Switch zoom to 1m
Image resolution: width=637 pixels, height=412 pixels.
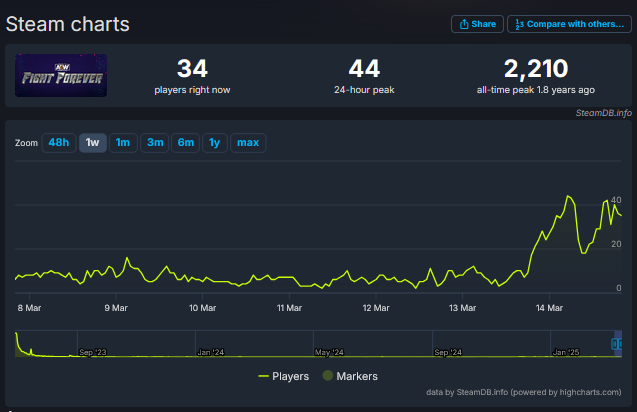(x=123, y=143)
